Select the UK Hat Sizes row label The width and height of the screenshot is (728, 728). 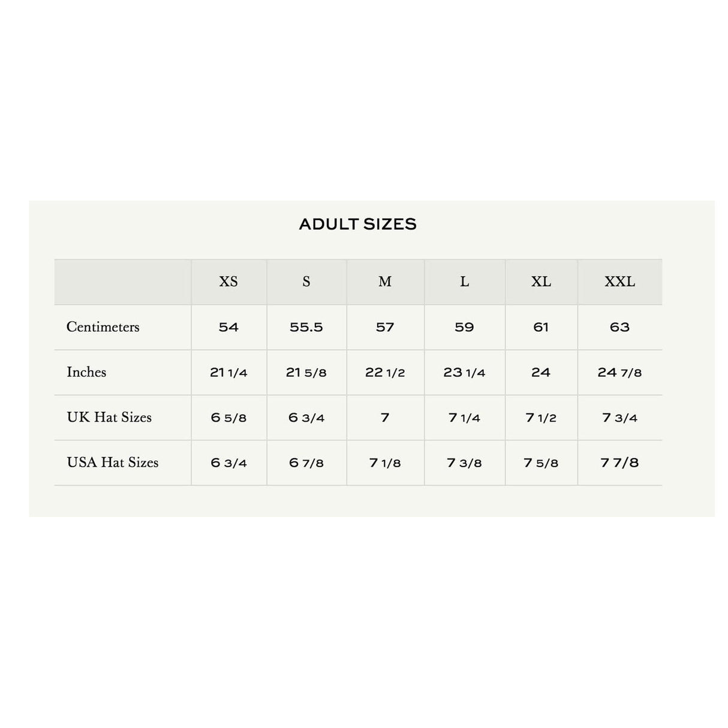coord(109,417)
